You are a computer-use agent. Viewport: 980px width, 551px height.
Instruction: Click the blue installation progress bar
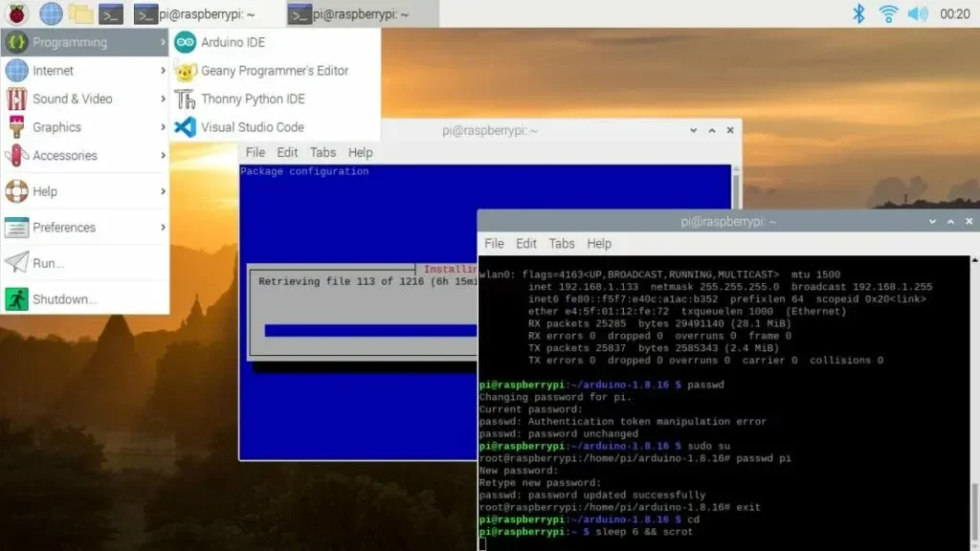pyautogui.click(x=370, y=330)
